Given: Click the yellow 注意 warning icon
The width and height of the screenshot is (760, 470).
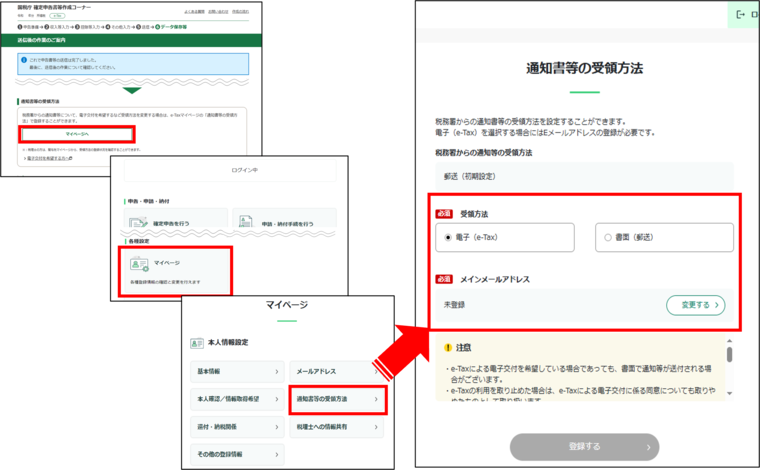Looking at the screenshot, I should [448, 347].
